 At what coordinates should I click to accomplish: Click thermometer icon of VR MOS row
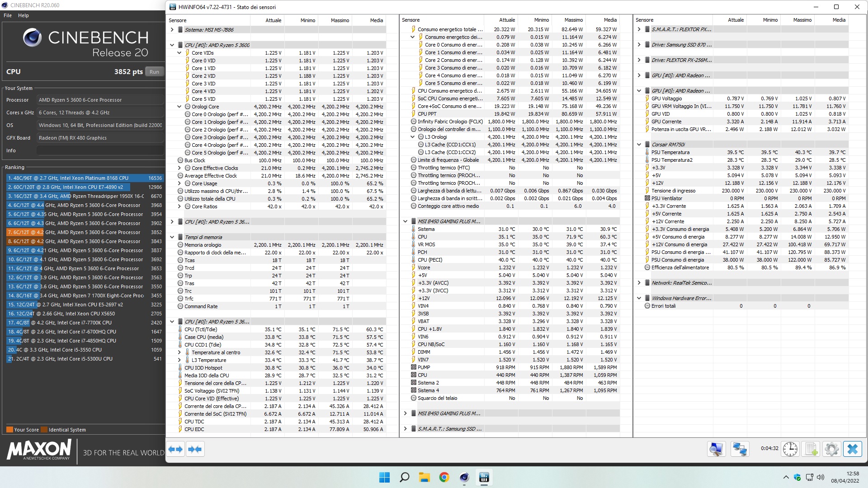[x=413, y=244]
